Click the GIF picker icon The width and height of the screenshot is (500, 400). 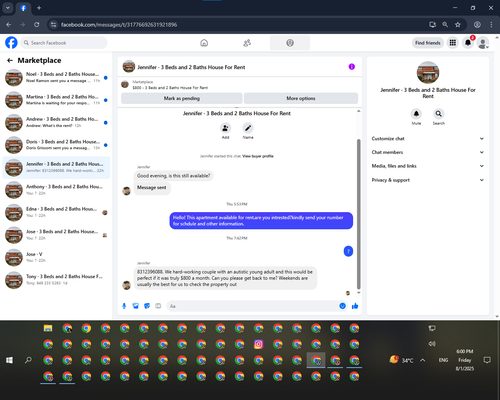pos(158,306)
